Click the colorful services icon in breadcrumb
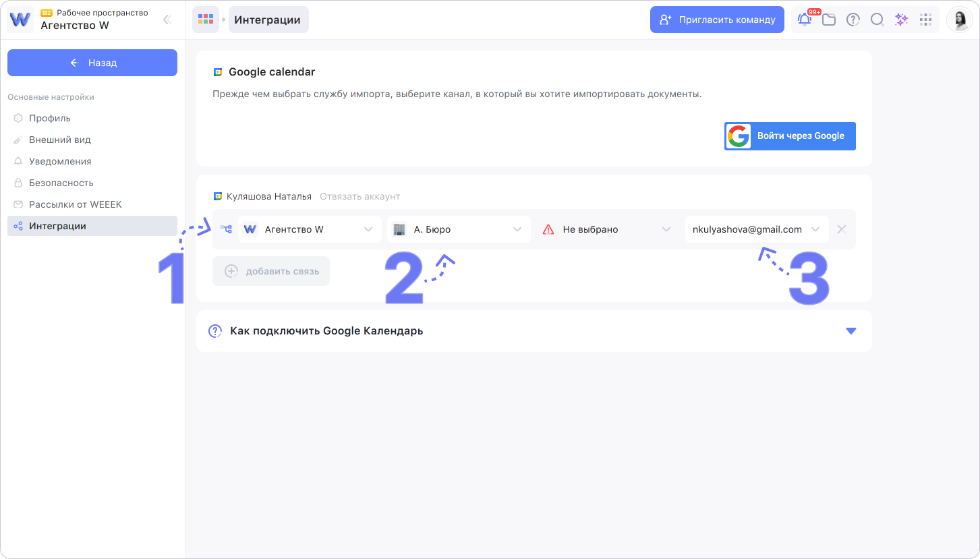This screenshot has width=980, height=559. click(x=206, y=20)
